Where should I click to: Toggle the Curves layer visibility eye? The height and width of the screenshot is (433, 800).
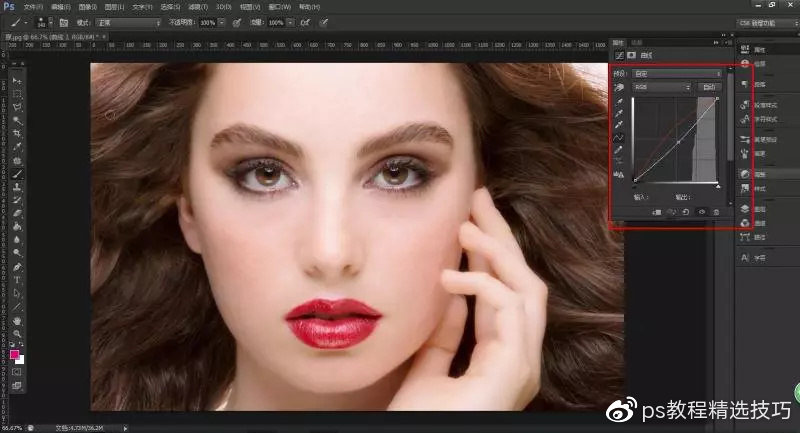(x=702, y=212)
